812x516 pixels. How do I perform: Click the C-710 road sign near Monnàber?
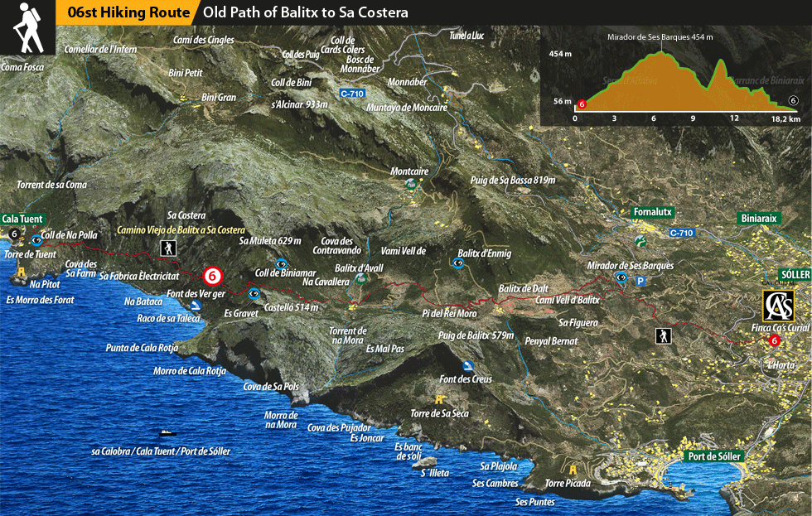[x=353, y=94]
